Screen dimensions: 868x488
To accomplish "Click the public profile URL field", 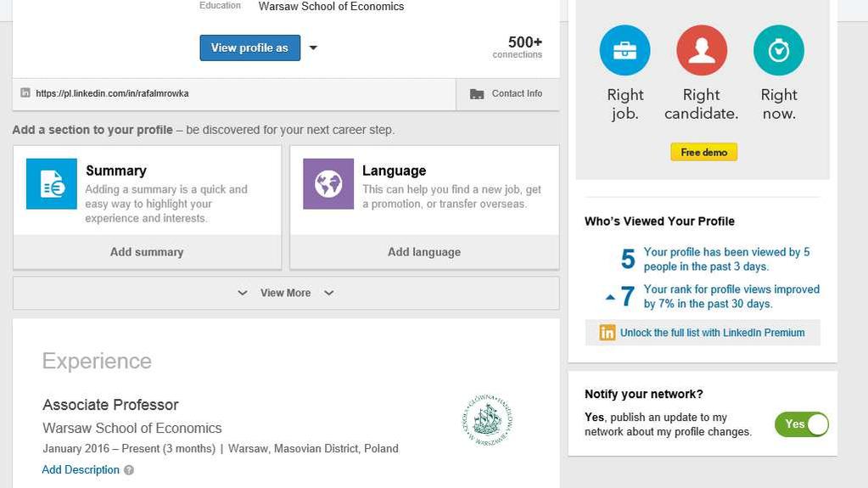I will (112, 93).
